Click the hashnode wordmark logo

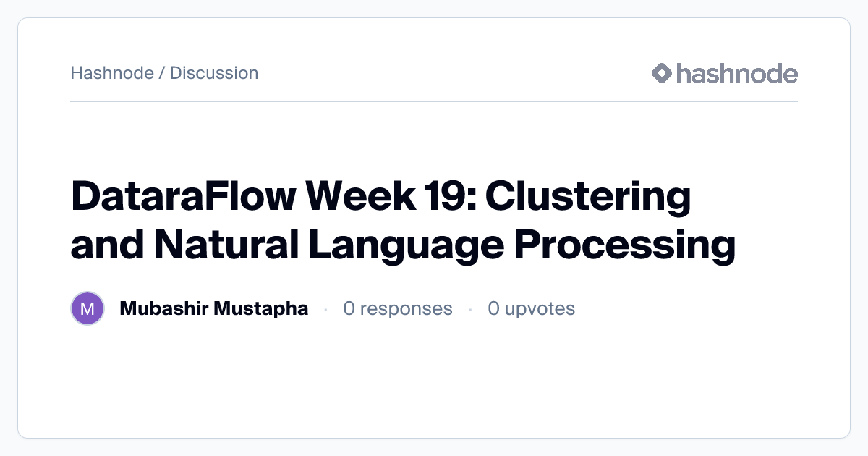click(x=738, y=73)
